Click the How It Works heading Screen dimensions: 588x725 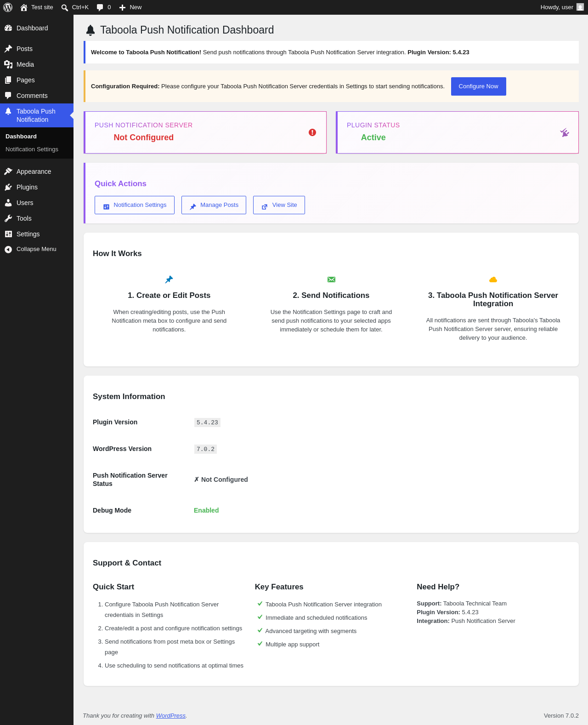(x=117, y=254)
